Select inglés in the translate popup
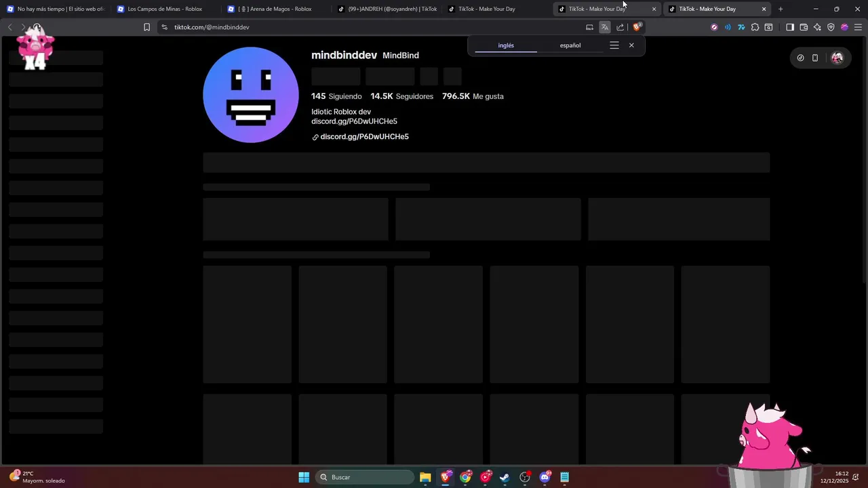Viewport: 868px width, 488px height. 506,45
